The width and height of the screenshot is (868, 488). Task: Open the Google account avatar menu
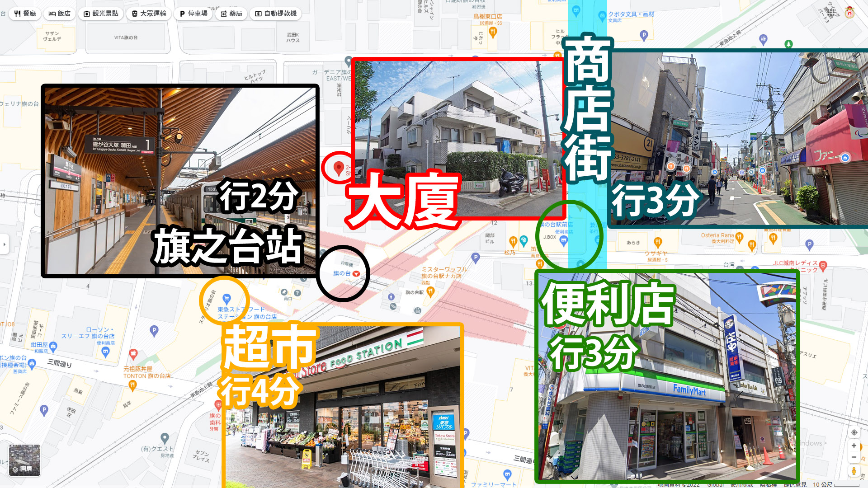[849, 13]
